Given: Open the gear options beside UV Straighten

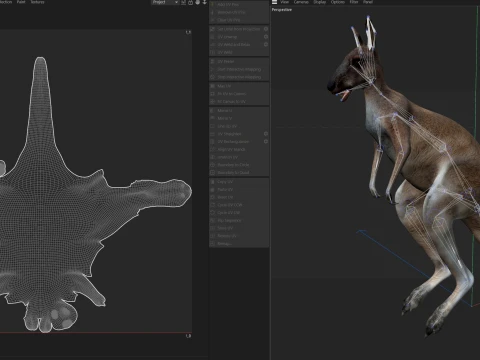Looking at the screenshot, I should [x=266, y=134].
